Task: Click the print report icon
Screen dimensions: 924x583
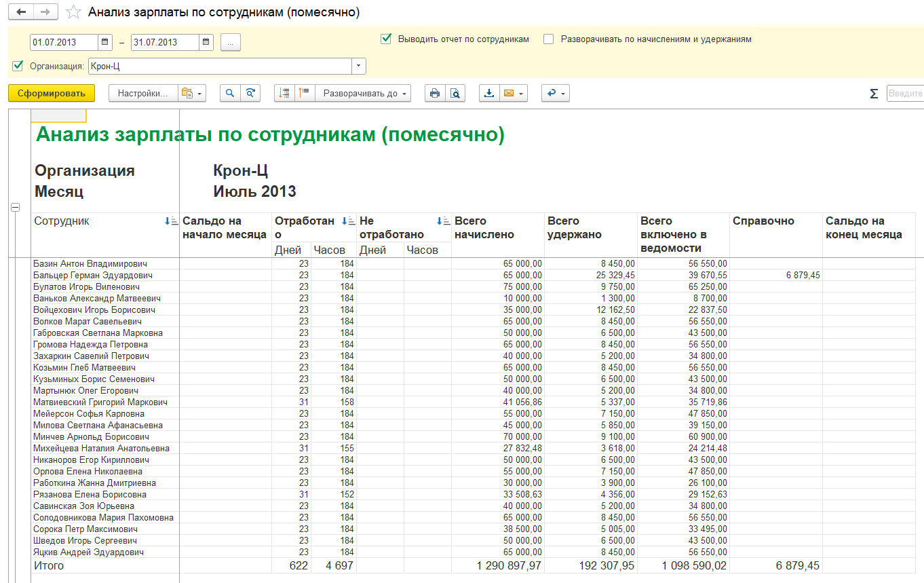Action: click(x=435, y=94)
